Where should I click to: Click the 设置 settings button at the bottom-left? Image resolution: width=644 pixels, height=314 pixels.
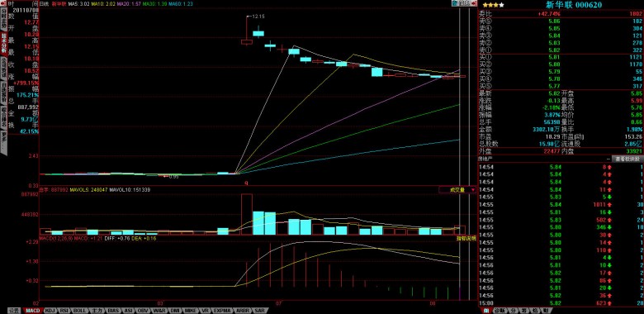[x=14, y=311]
